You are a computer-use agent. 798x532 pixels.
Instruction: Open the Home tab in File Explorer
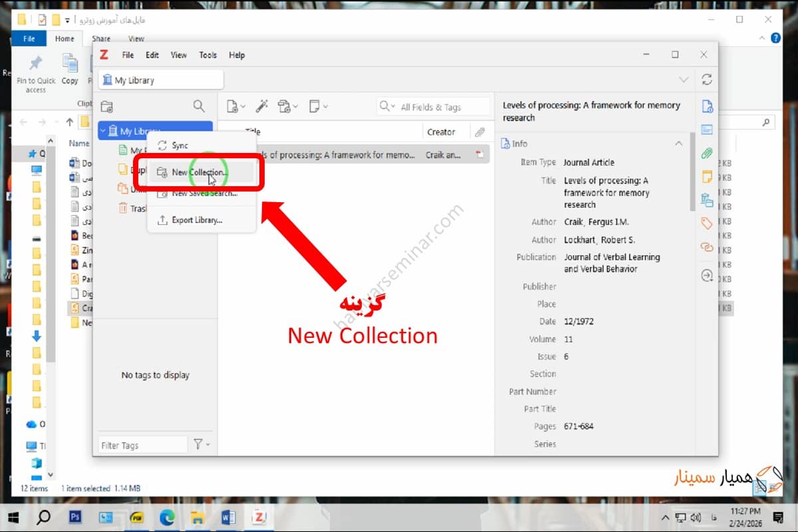[x=65, y=39]
